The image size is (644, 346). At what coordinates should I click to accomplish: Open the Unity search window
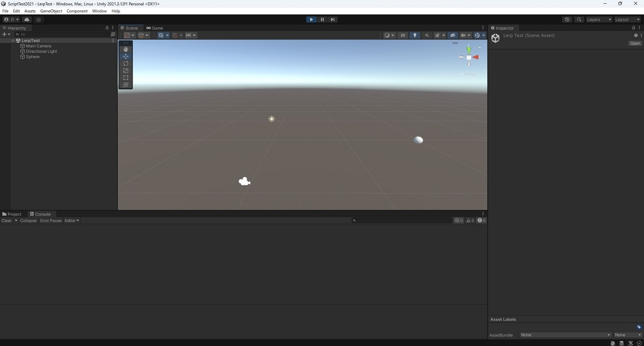click(x=579, y=19)
